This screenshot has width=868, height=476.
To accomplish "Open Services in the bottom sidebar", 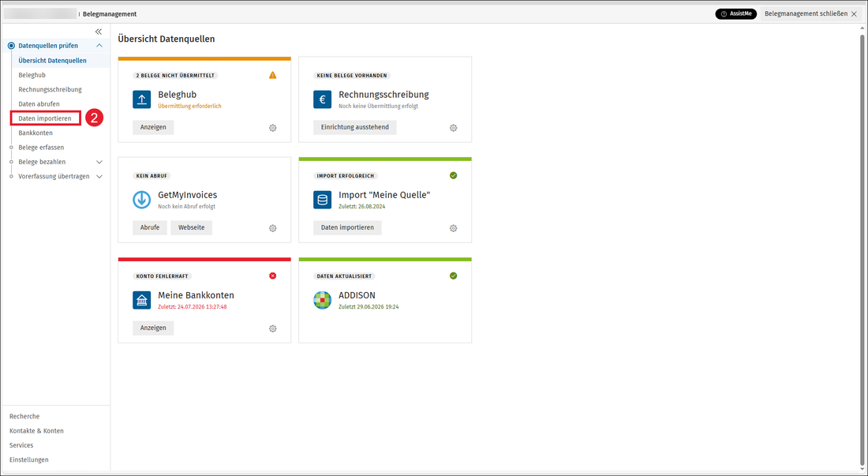I will pos(21,445).
